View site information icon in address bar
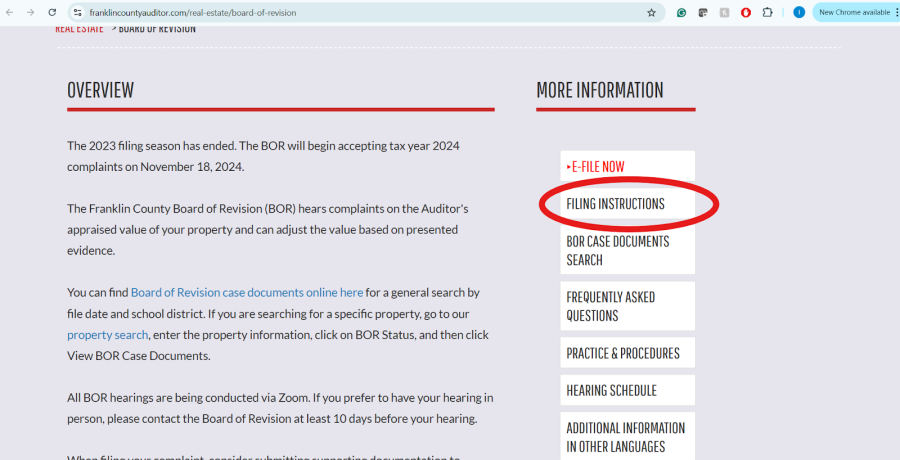The height and width of the screenshot is (460, 900). 76,13
